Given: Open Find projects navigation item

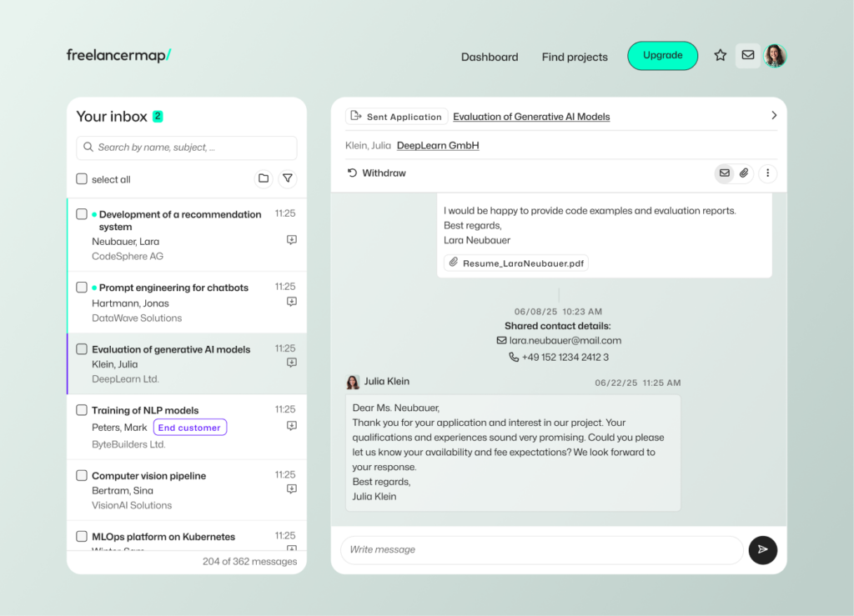Looking at the screenshot, I should tap(575, 58).
